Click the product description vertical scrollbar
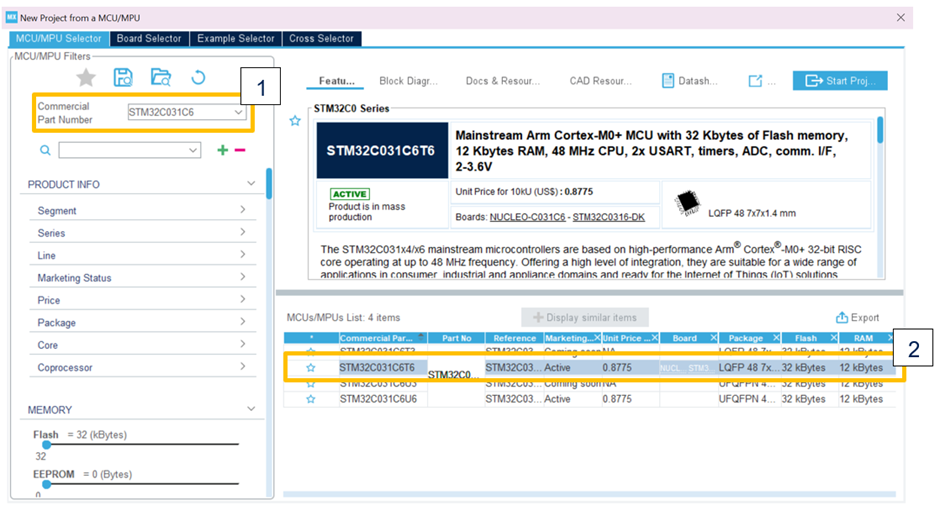940x516 pixels. (880, 130)
